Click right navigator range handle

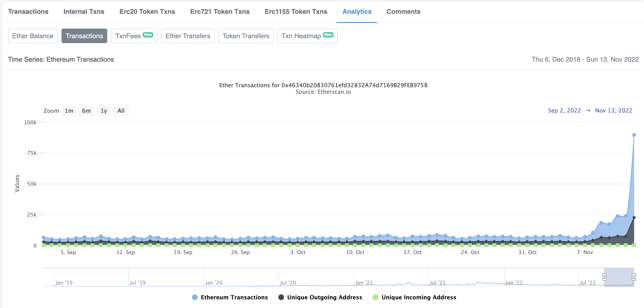pyautogui.click(x=634, y=277)
